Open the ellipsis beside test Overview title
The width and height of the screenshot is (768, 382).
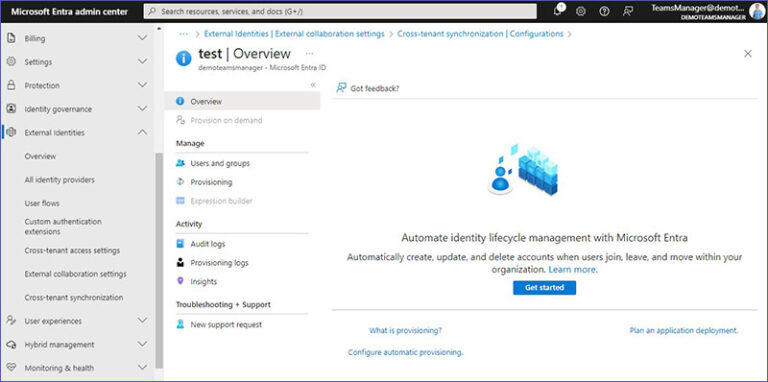pos(309,53)
